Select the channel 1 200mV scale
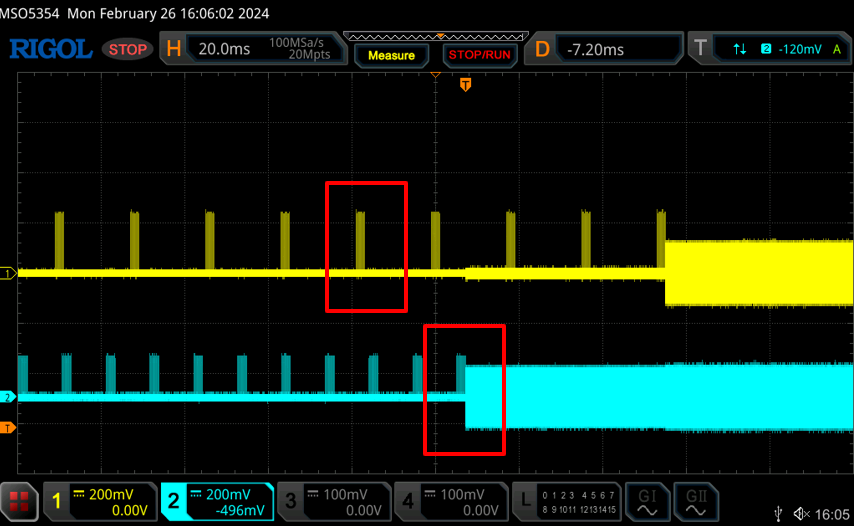 [x=111, y=494]
